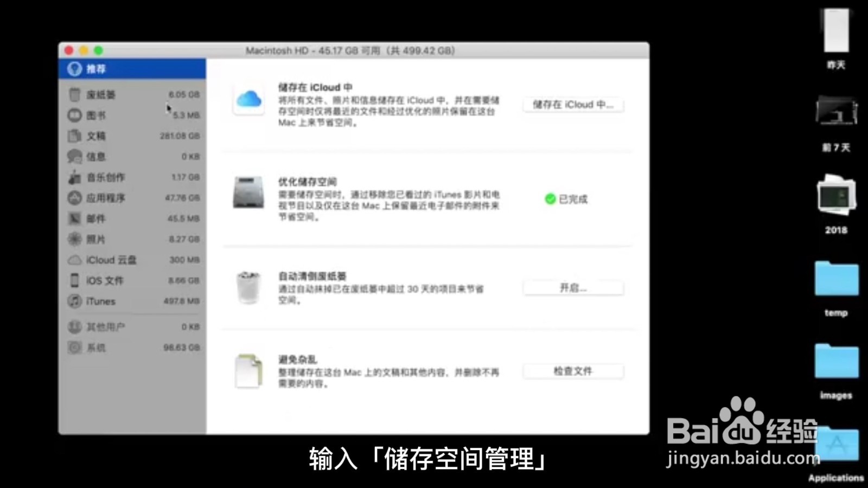Screen dimensions: 868x488
Task: Click the 邮件 mail icon in the sidebar
Action: click(75, 219)
